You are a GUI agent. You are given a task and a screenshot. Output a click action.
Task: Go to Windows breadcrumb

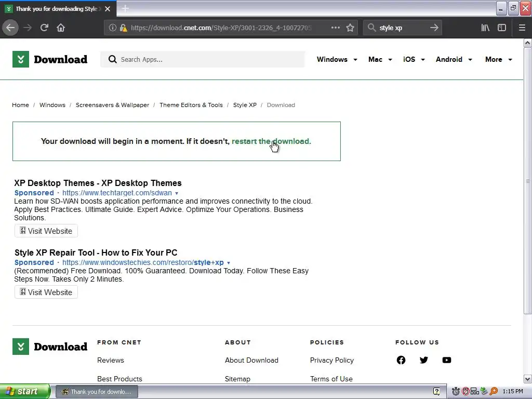click(x=52, y=105)
